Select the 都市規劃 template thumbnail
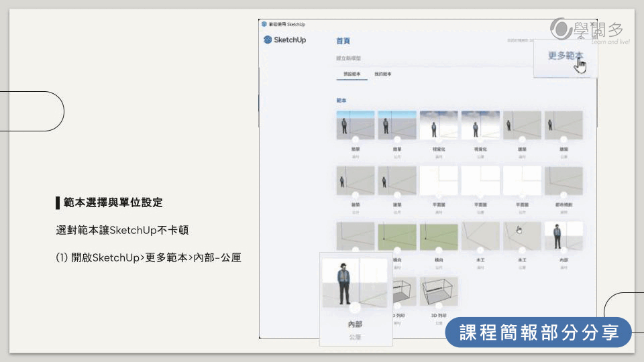This screenshot has width=644, height=362. pos(563,180)
